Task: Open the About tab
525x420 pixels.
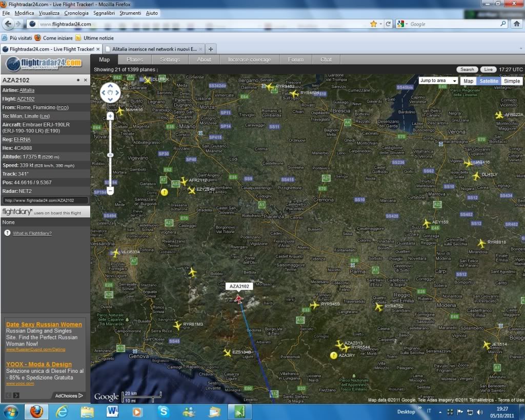Action: click(x=204, y=59)
